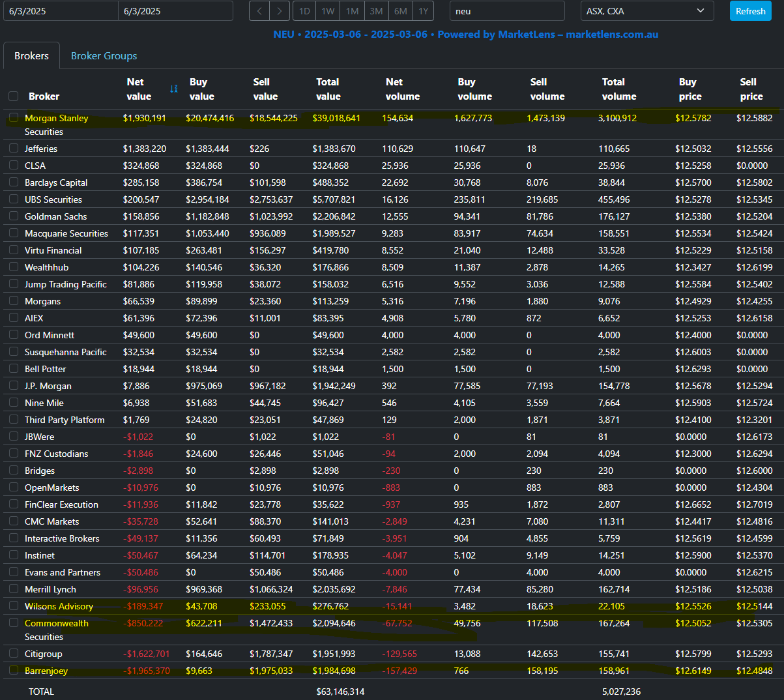
Task: Click the Virtu Financial broker name
Action: coord(53,250)
